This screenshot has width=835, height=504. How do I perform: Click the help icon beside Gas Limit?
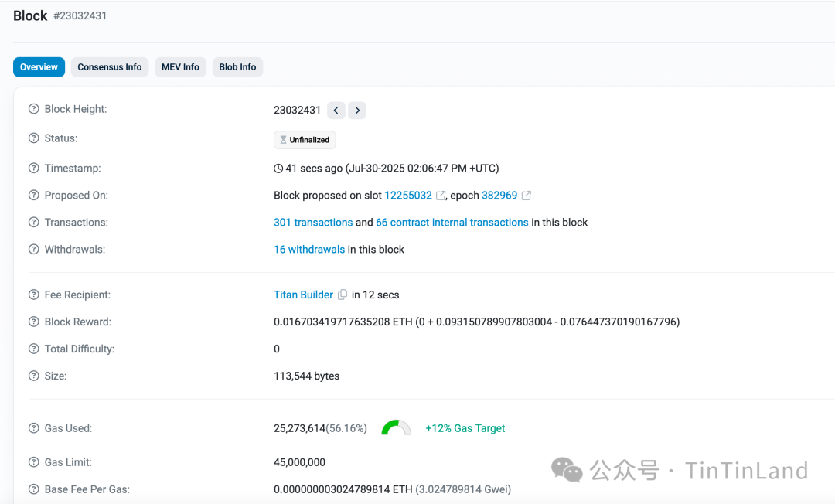point(33,462)
